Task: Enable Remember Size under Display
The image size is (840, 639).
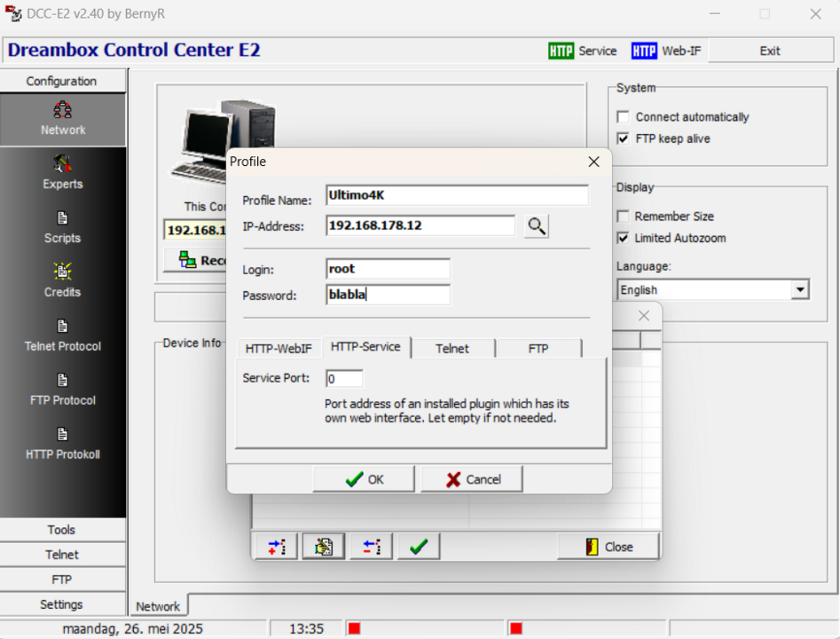Action: tap(623, 216)
